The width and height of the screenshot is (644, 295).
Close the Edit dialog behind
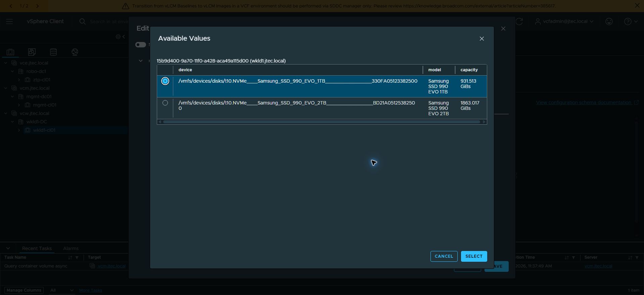pyautogui.click(x=503, y=29)
